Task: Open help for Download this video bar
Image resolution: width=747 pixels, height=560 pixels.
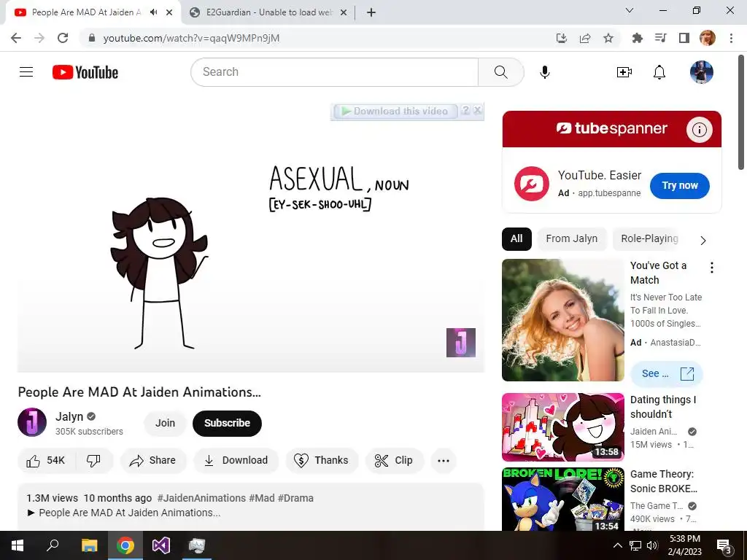Action: coord(465,111)
